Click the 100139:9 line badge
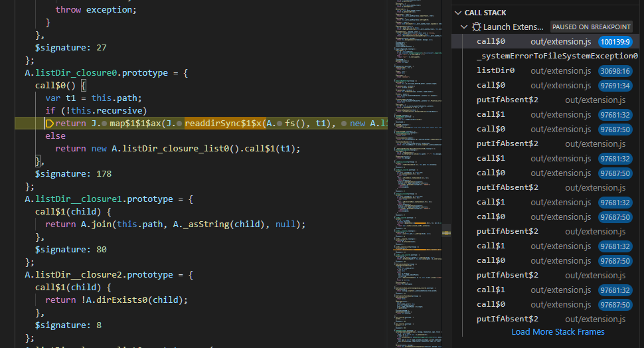The height and width of the screenshot is (348, 644). click(615, 42)
